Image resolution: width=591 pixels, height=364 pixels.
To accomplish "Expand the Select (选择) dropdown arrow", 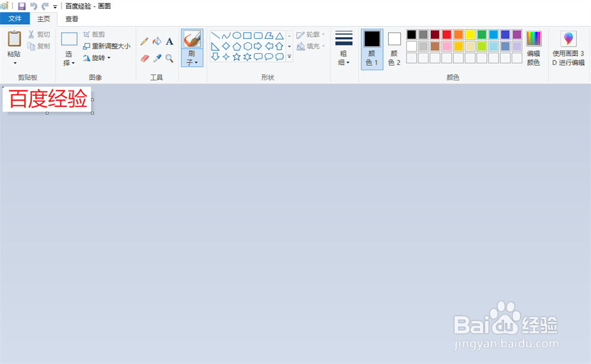I will (73, 63).
